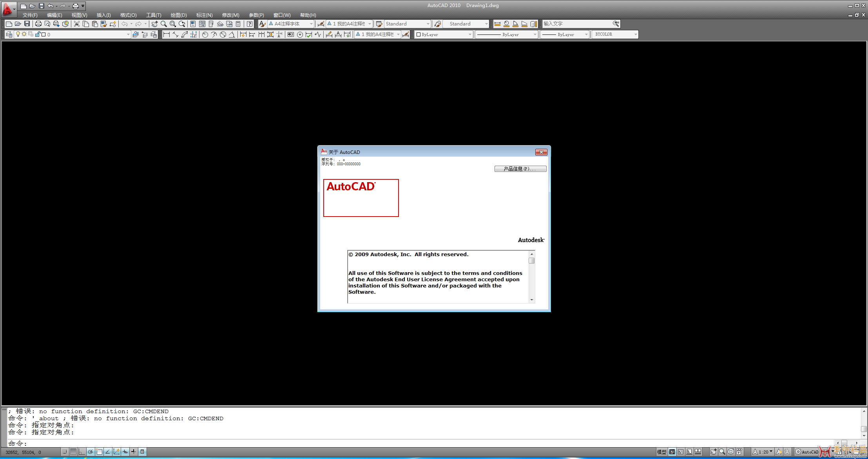Toggle Object Snap in status bar
The width and height of the screenshot is (868, 459).
point(99,452)
